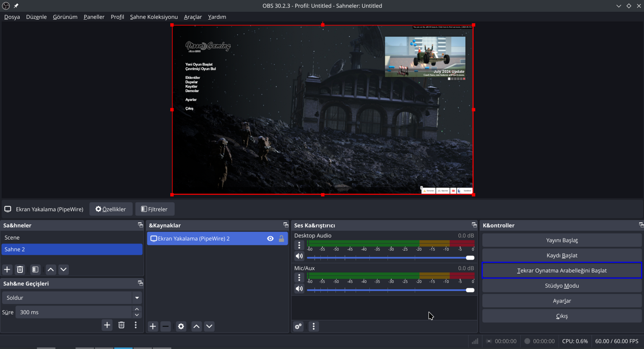Open Dosya menu
Viewport: 644px width, 349px height.
(x=12, y=17)
